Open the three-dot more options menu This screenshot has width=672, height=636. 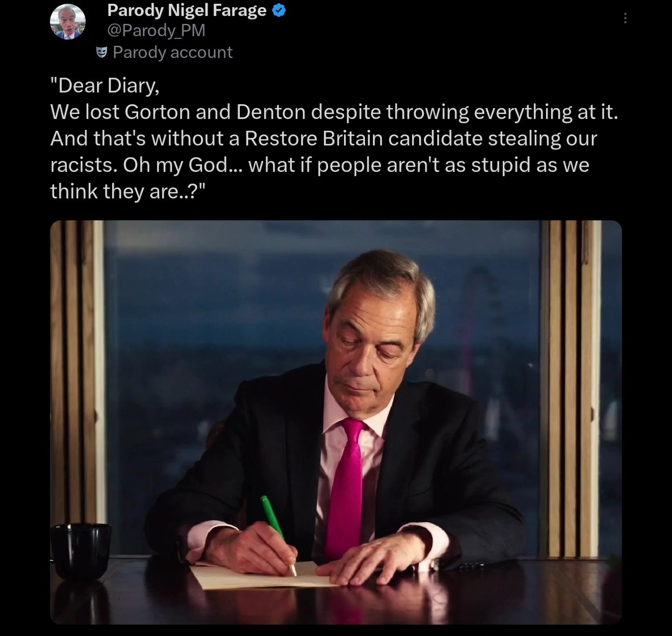click(x=625, y=19)
